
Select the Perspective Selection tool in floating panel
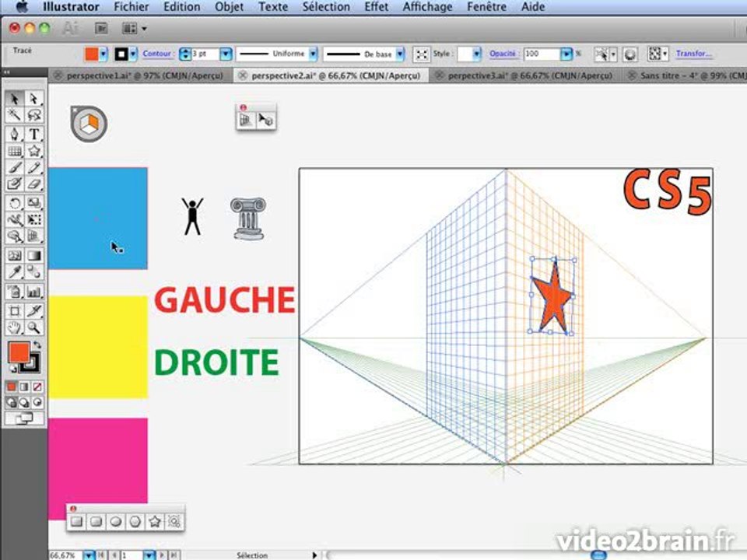pyautogui.click(x=265, y=120)
